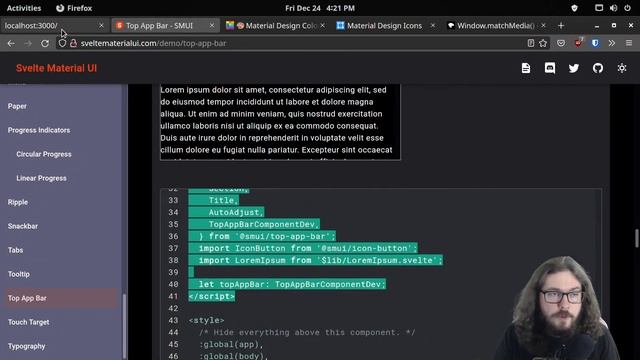The width and height of the screenshot is (640, 360).
Task: Open Tooltip in the sidebar
Action: click(18, 274)
